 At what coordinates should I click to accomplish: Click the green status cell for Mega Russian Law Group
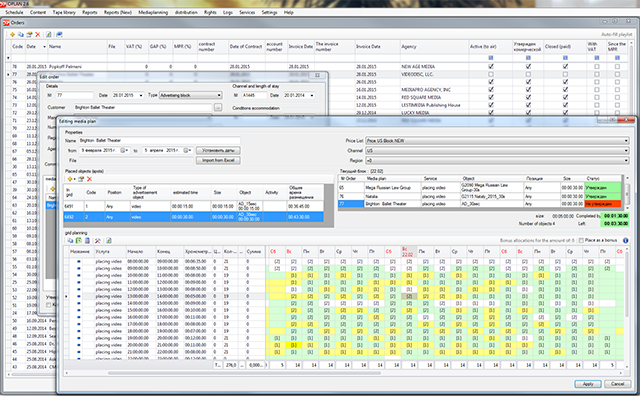pos(602,188)
